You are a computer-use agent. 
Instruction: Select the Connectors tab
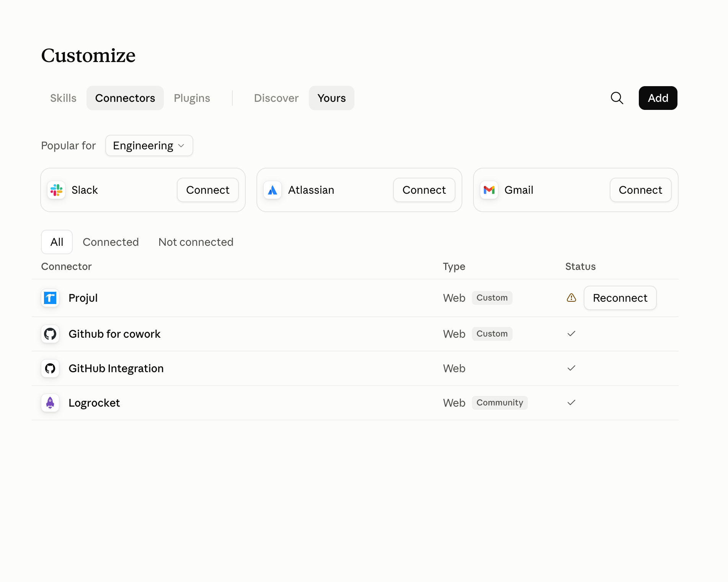pos(125,98)
